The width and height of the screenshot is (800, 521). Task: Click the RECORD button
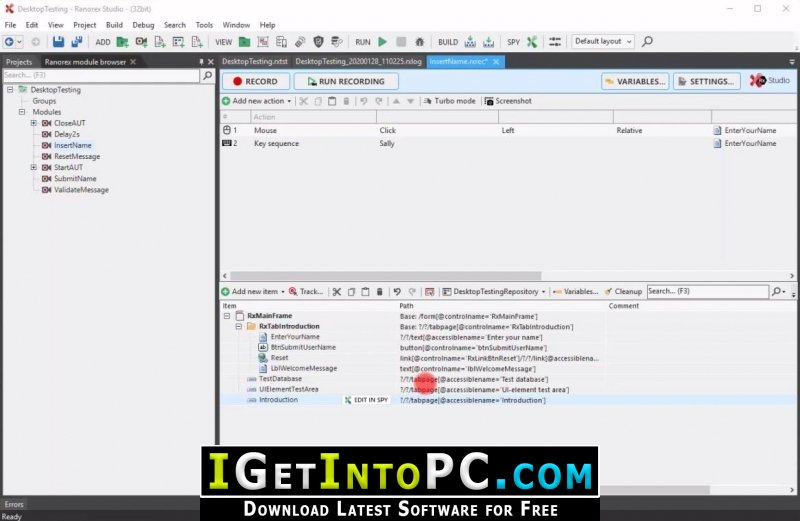point(256,81)
